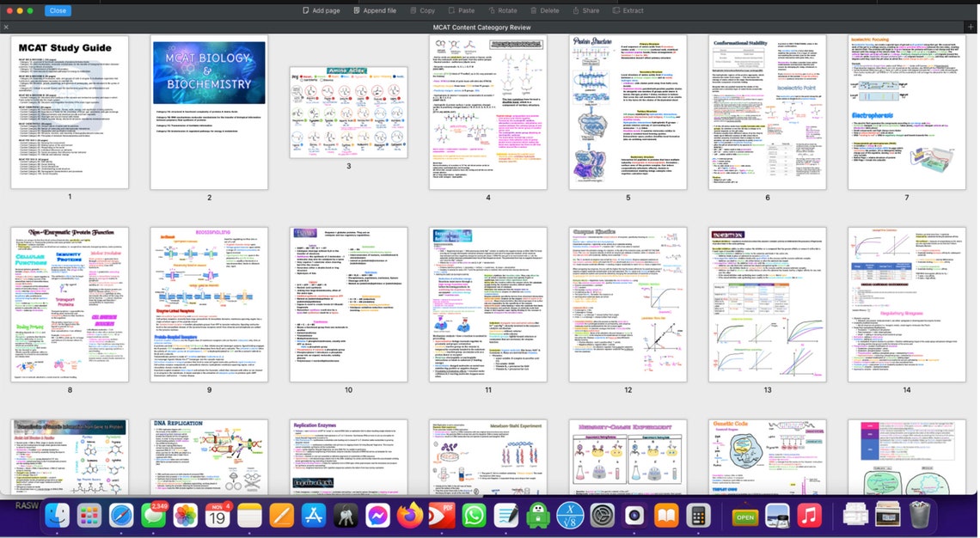This screenshot has height=538, width=980.
Task: Click the Delete trash icon in the toolbar
Action: (544, 10)
